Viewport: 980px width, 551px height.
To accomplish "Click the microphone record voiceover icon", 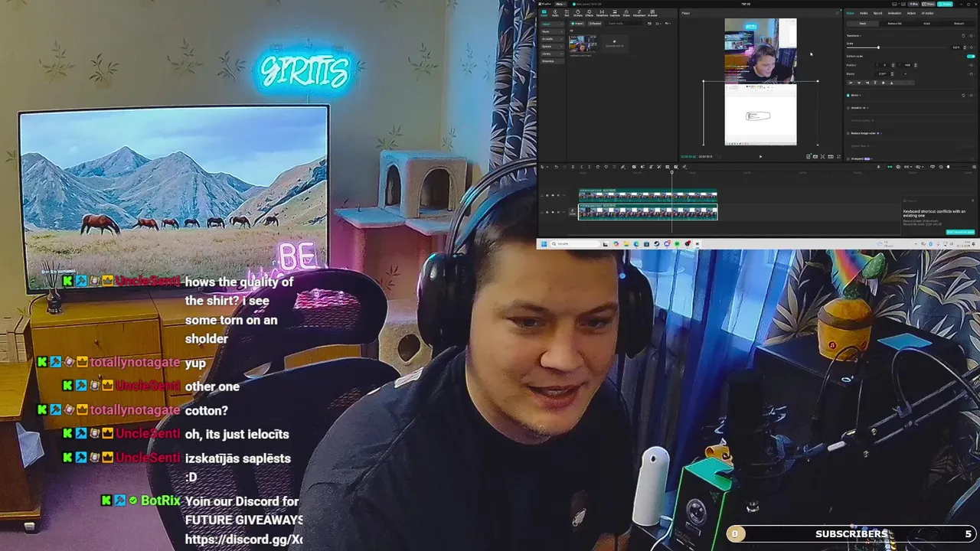I will [x=878, y=167].
